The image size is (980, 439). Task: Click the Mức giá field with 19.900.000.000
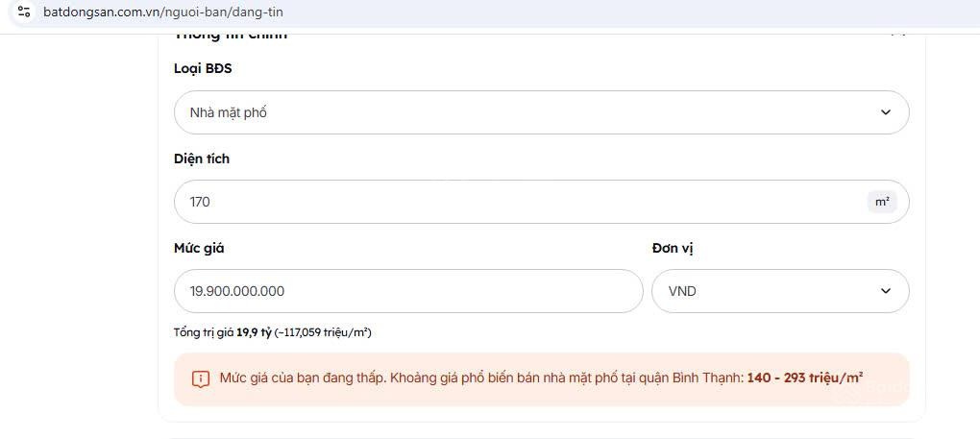click(x=408, y=291)
